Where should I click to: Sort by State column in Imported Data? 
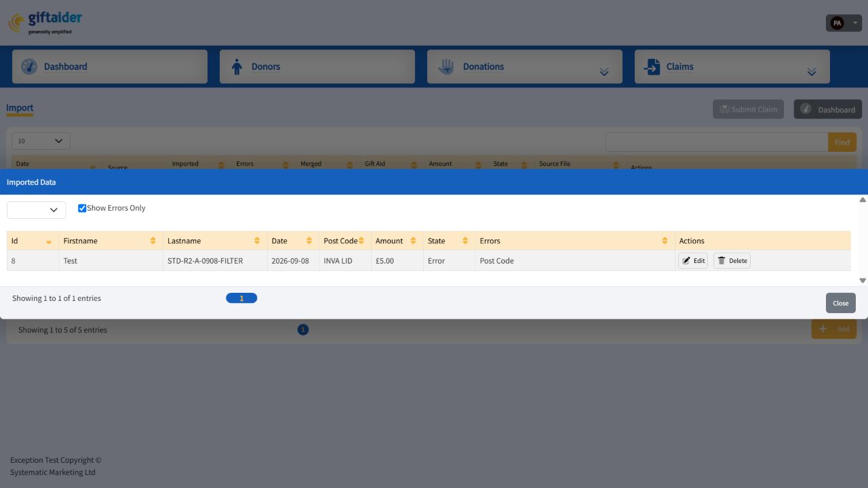click(465, 241)
